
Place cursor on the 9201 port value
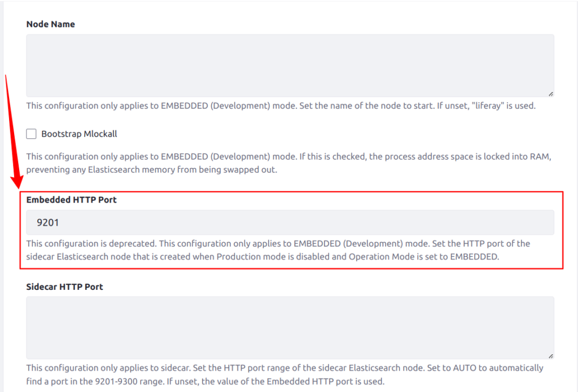pos(48,223)
